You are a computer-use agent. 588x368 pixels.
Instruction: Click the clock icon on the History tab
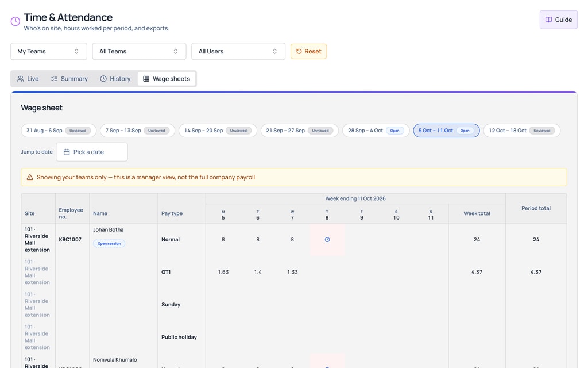point(103,79)
